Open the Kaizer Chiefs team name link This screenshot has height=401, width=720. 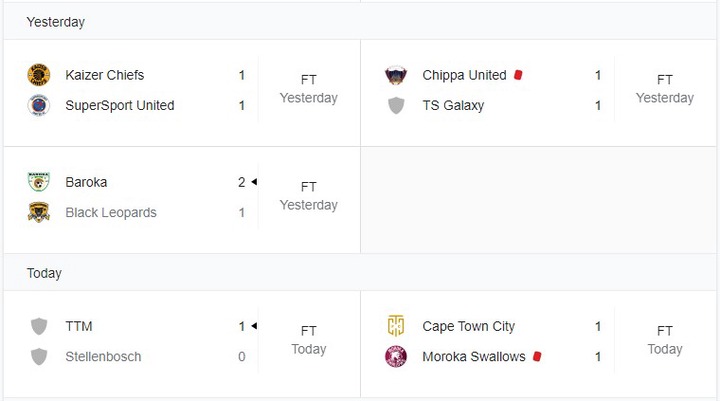(x=105, y=75)
